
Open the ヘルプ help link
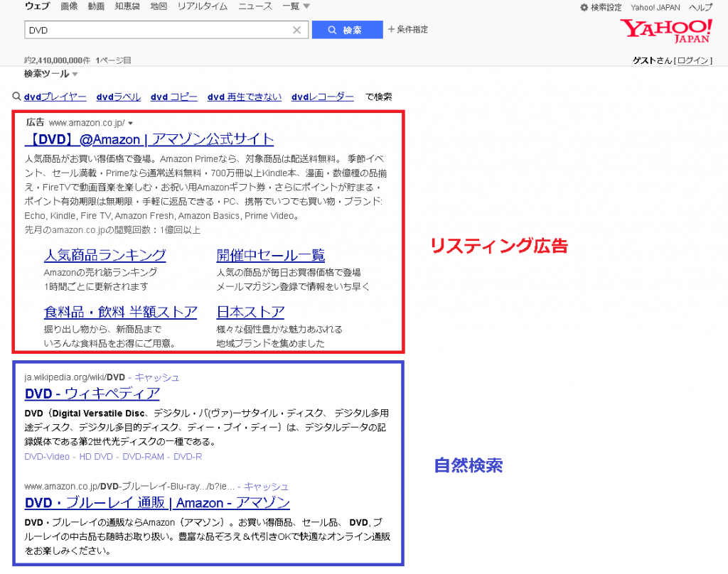pyautogui.click(x=700, y=7)
